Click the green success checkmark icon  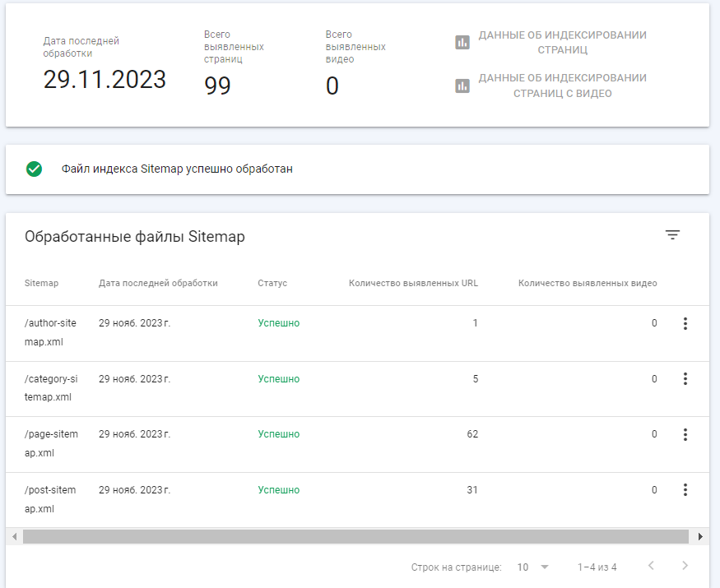[x=34, y=169]
